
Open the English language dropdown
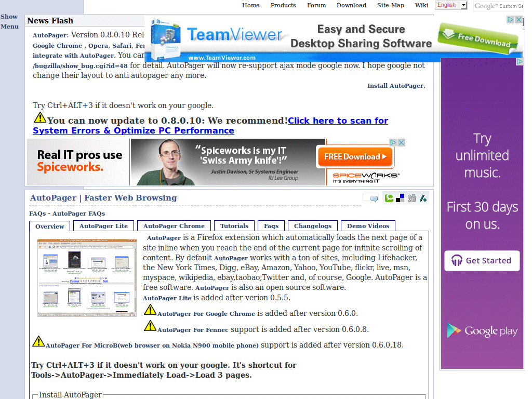[x=451, y=5]
